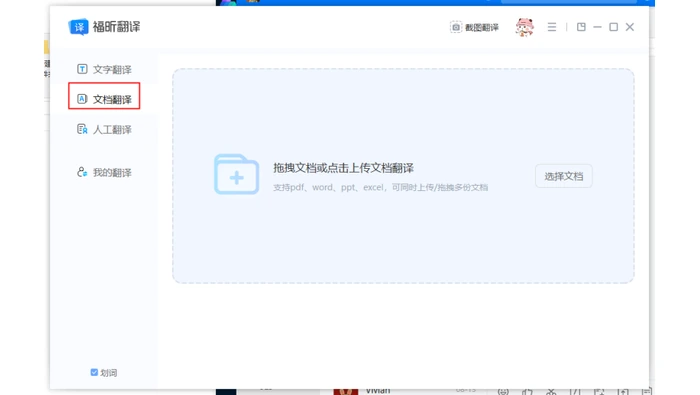Select 文字翻译 in the sidebar
The image size is (700, 395).
(x=104, y=69)
